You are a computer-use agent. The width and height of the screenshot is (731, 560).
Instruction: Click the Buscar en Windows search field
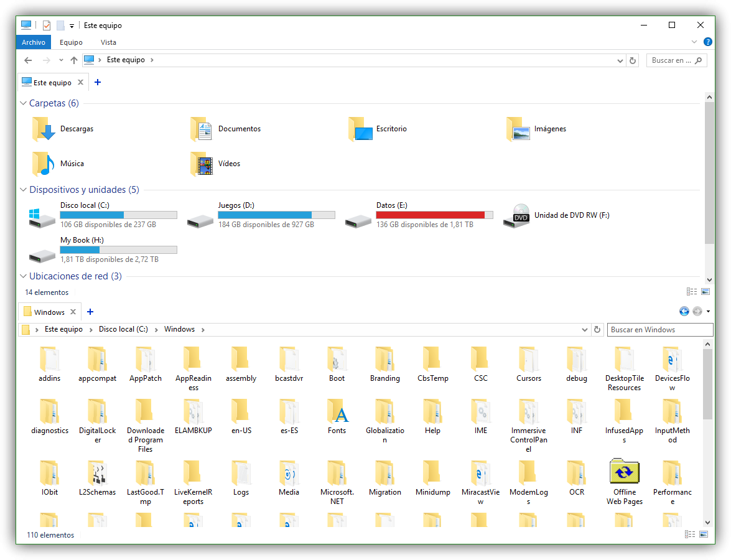(x=659, y=330)
